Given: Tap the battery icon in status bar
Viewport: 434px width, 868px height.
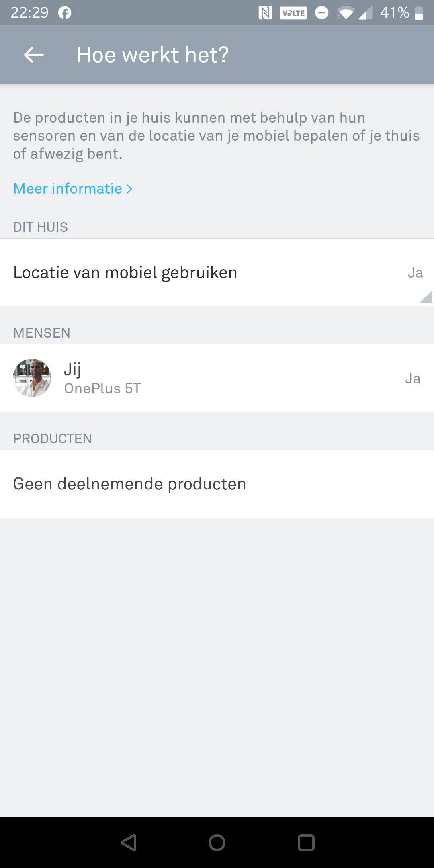Looking at the screenshot, I should 419,13.
